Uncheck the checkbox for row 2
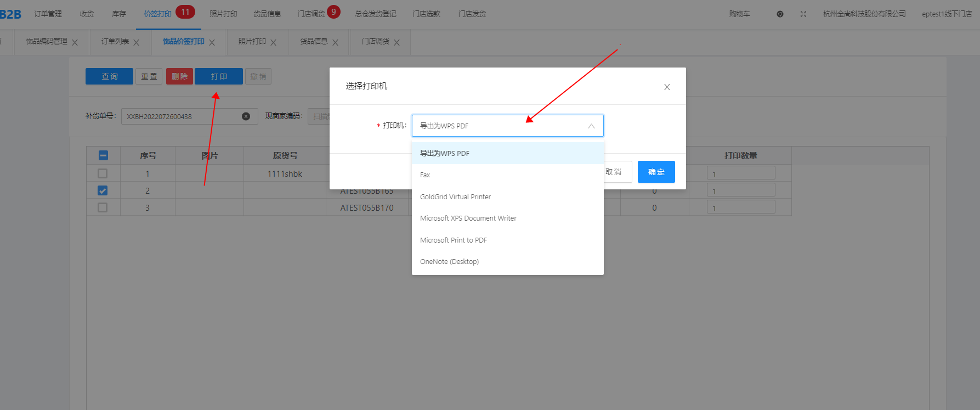The width and height of the screenshot is (980, 410). click(x=103, y=190)
